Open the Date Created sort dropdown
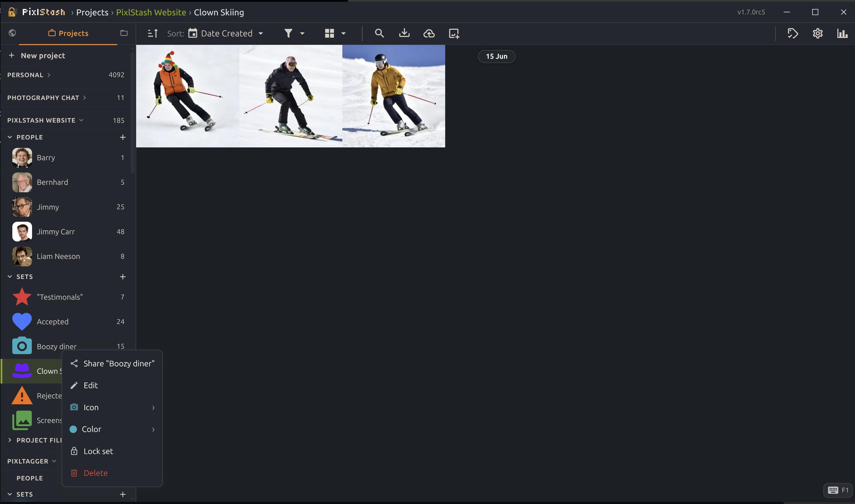 click(x=226, y=33)
